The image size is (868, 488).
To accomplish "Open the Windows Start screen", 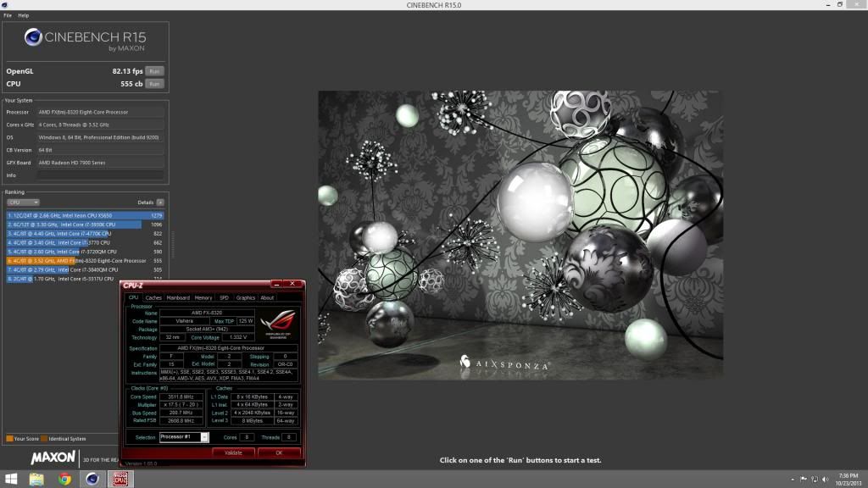I will point(11,479).
